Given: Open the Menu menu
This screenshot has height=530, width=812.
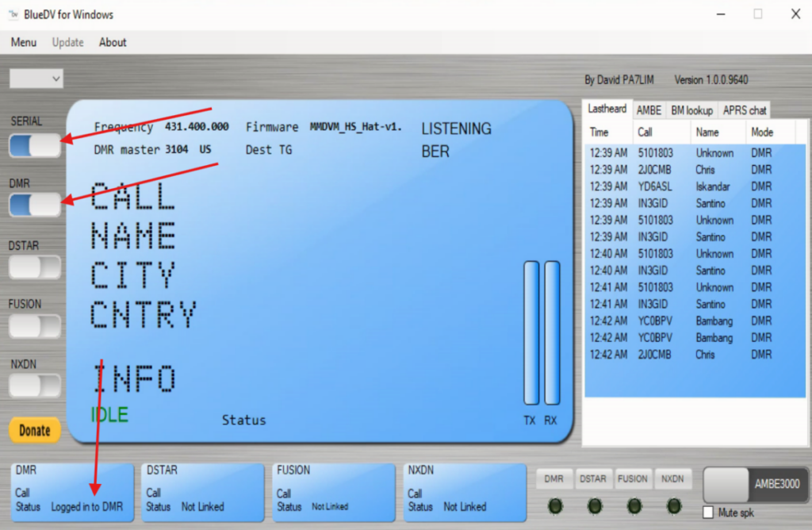Looking at the screenshot, I should point(23,42).
